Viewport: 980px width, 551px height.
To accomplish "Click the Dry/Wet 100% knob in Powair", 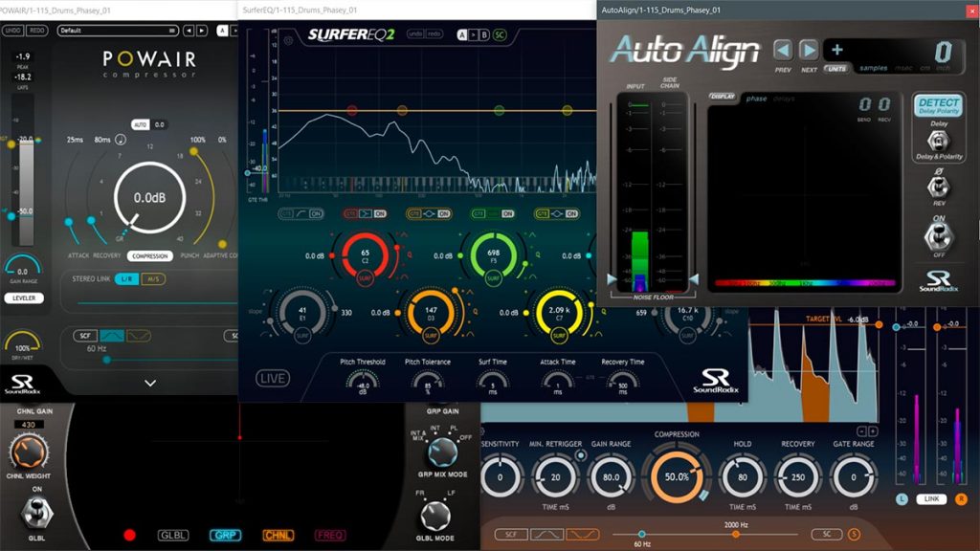I will [x=23, y=344].
